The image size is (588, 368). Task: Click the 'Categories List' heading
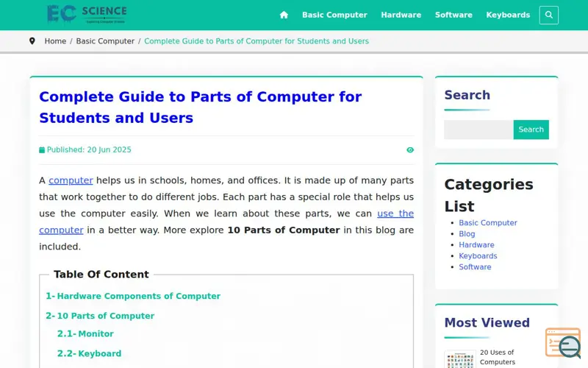click(489, 195)
